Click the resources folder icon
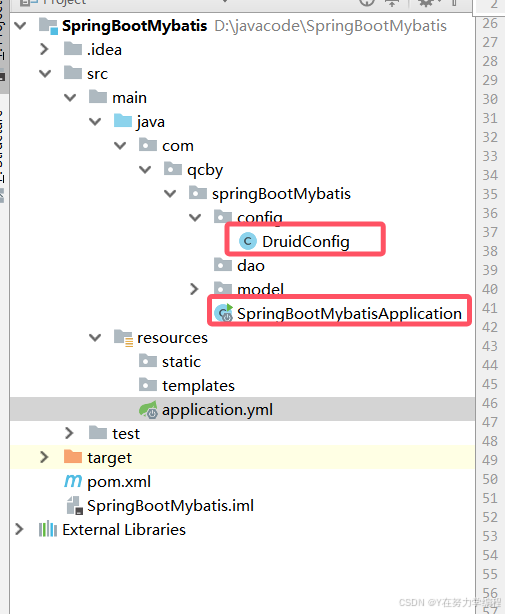 [123, 338]
